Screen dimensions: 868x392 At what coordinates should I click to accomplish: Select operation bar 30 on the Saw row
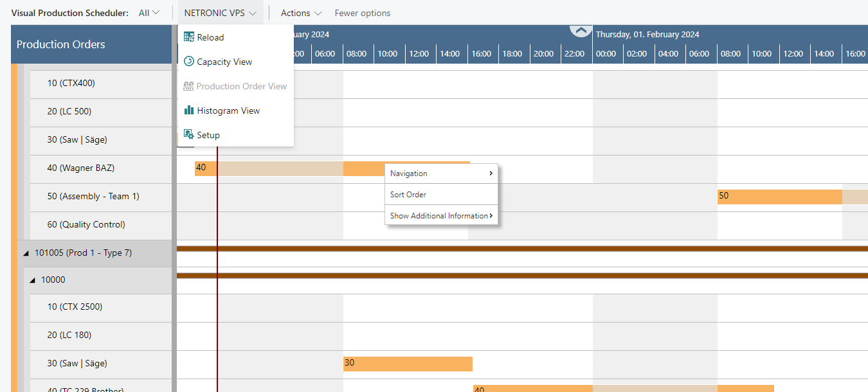tap(408, 364)
